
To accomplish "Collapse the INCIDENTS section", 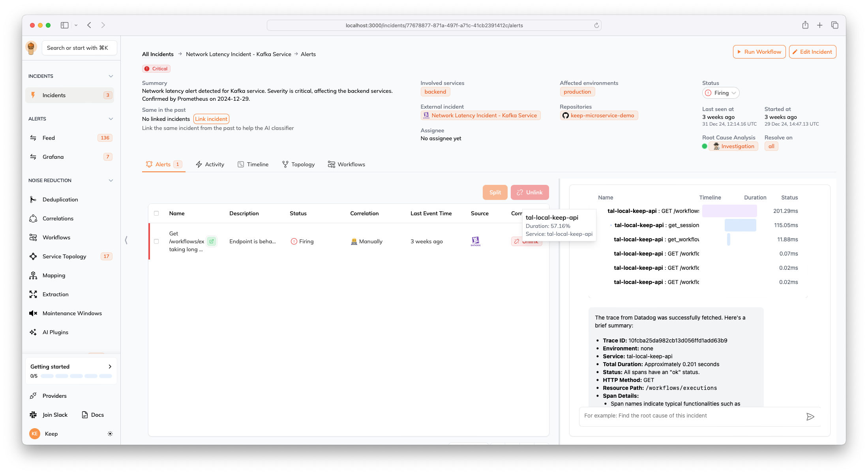I will click(111, 76).
